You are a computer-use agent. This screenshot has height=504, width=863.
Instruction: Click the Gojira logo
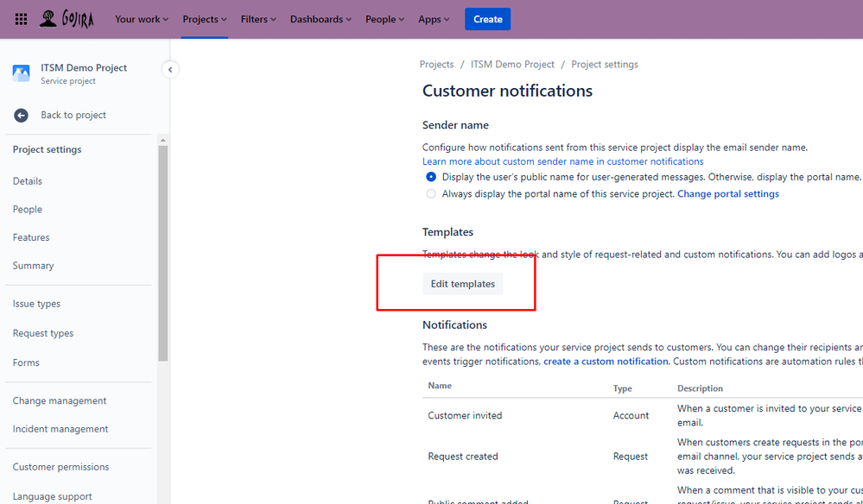click(x=66, y=19)
